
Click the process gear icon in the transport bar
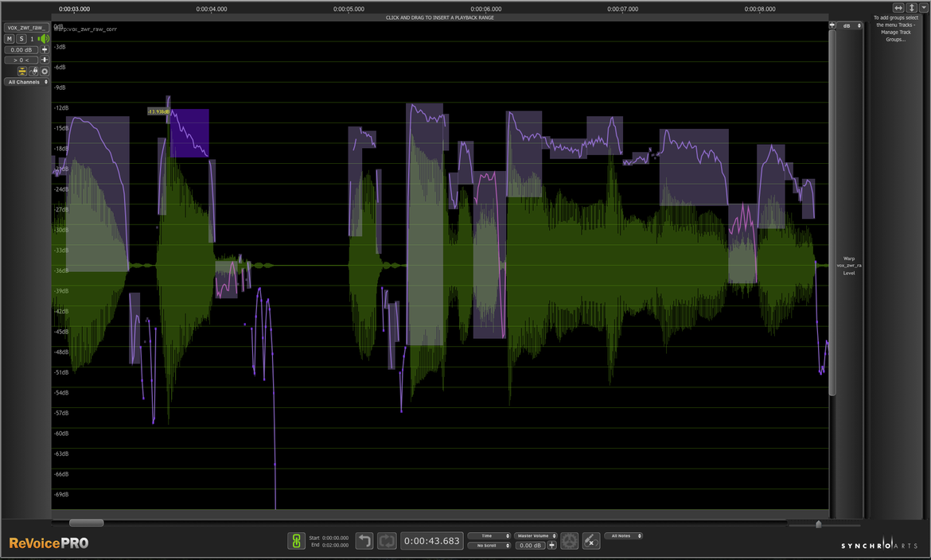click(570, 541)
